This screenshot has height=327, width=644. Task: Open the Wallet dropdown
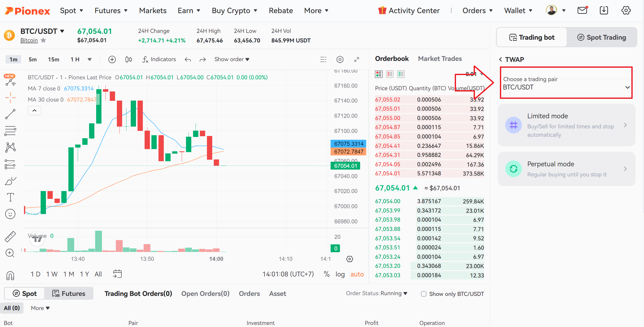pyautogui.click(x=518, y=11)
